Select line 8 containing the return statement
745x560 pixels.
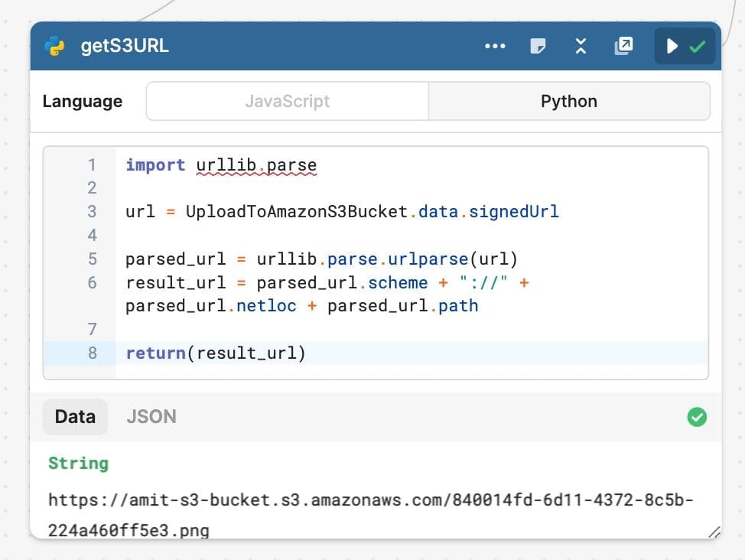214,353
